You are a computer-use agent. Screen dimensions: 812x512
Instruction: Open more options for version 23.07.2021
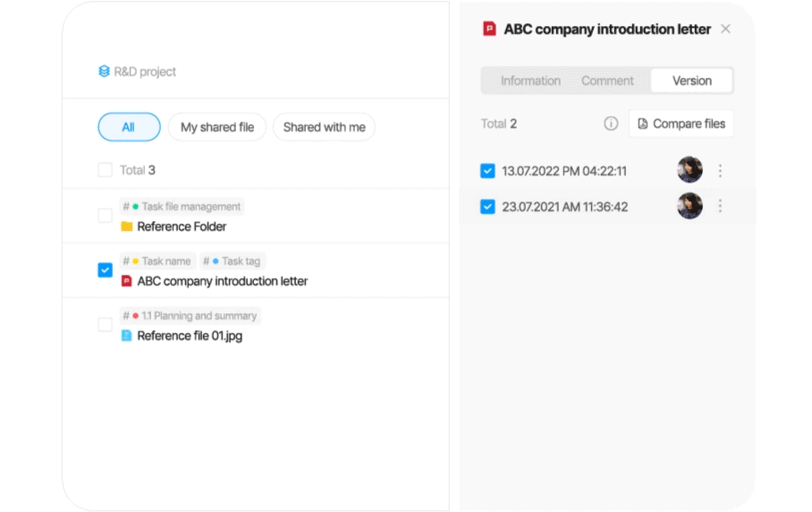[720, 206]
